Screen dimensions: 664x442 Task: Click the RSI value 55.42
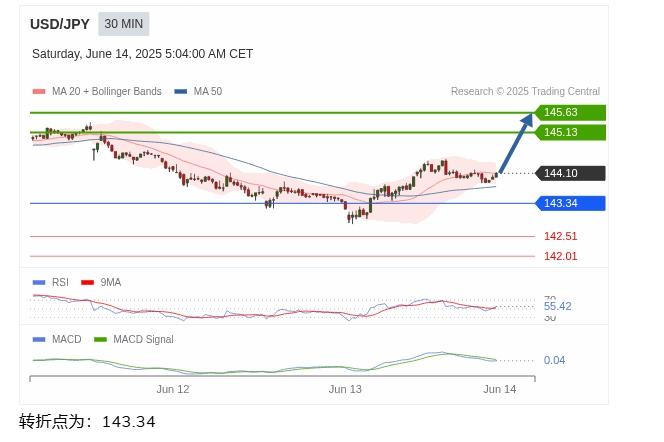pos(557,306)
